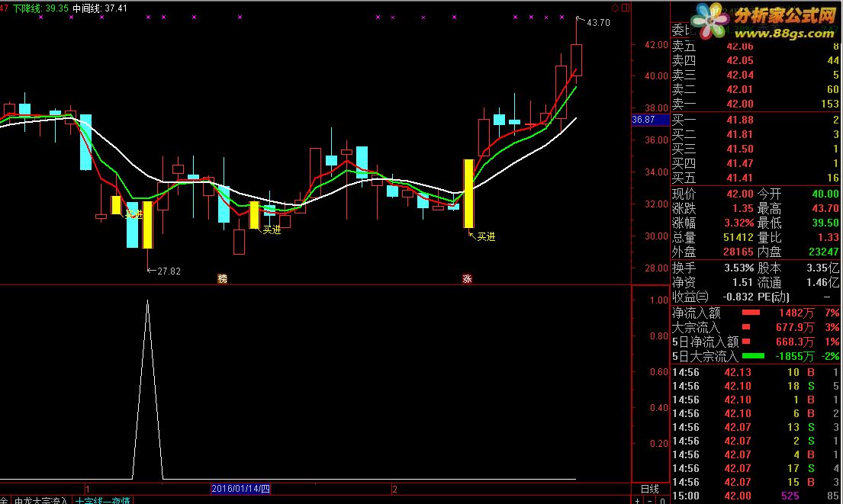Select the 买五 row at 41.41
Screen dimensions: 843x504
(x=755, y=178)
